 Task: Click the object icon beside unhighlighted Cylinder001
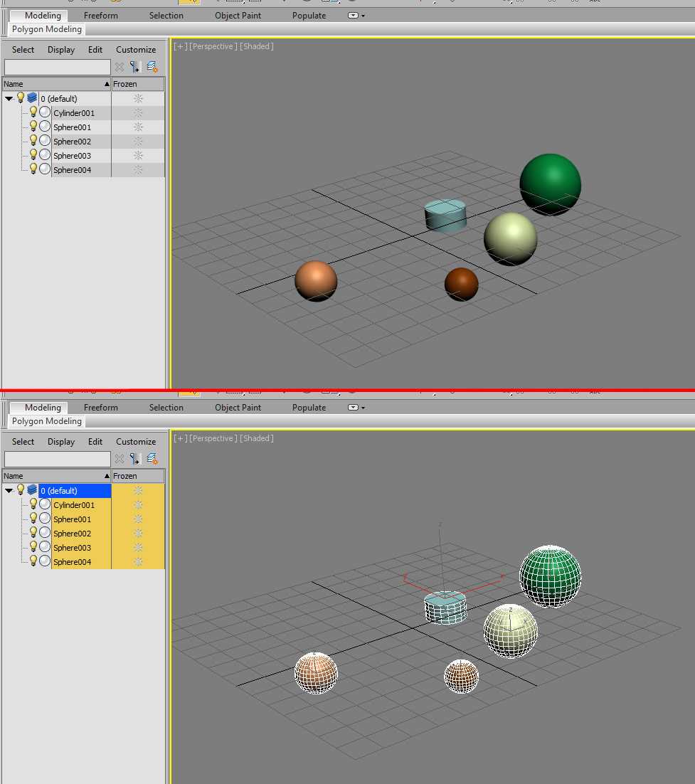tap(45, 112)
